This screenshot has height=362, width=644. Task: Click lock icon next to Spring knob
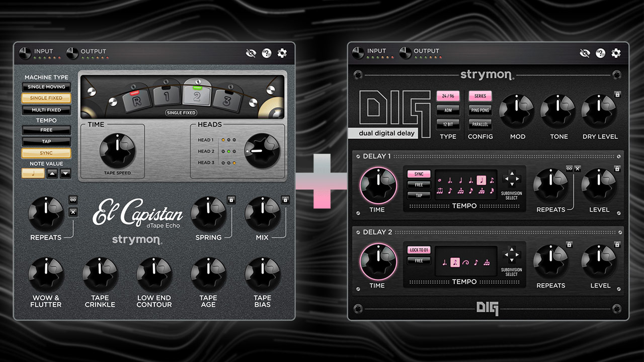click(230, 200)
